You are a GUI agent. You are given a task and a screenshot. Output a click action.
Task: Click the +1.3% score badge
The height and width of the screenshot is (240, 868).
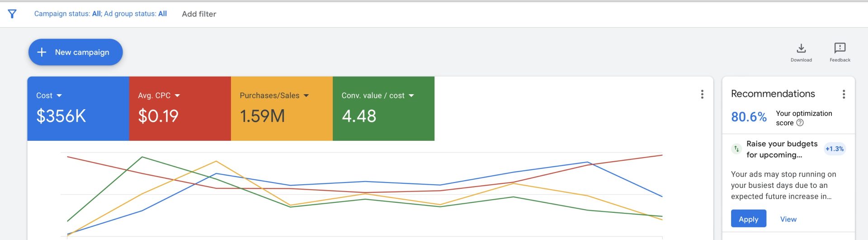click(x=835, y=149)
